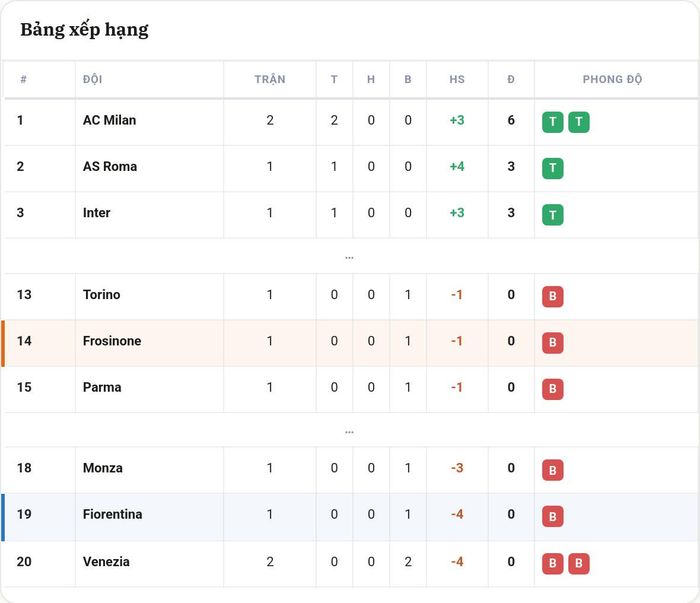700x603 pixels.
Task: Expand hidden rows between Inter and Torino
Action: pyautogui.click(x=349, y=257)
